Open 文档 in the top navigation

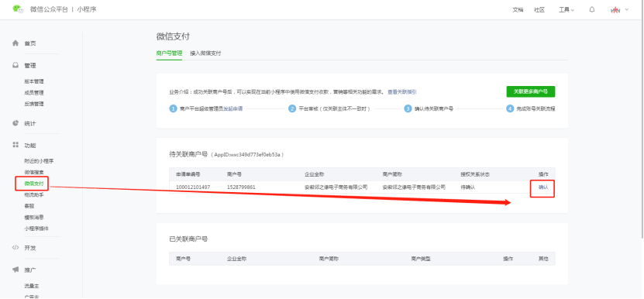[x=518, y=10]
